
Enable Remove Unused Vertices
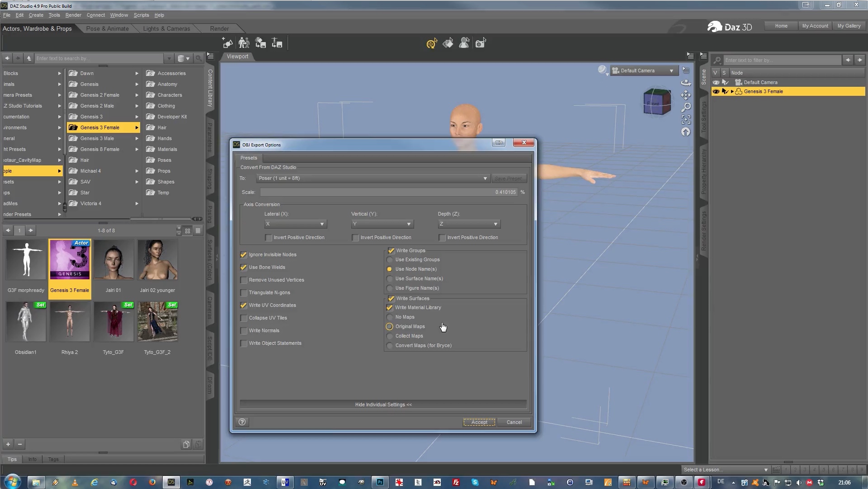click(x=244, y=280)
